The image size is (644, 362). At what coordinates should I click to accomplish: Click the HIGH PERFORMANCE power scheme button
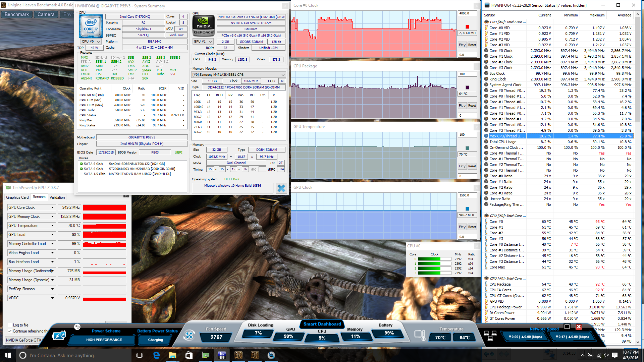104,340
